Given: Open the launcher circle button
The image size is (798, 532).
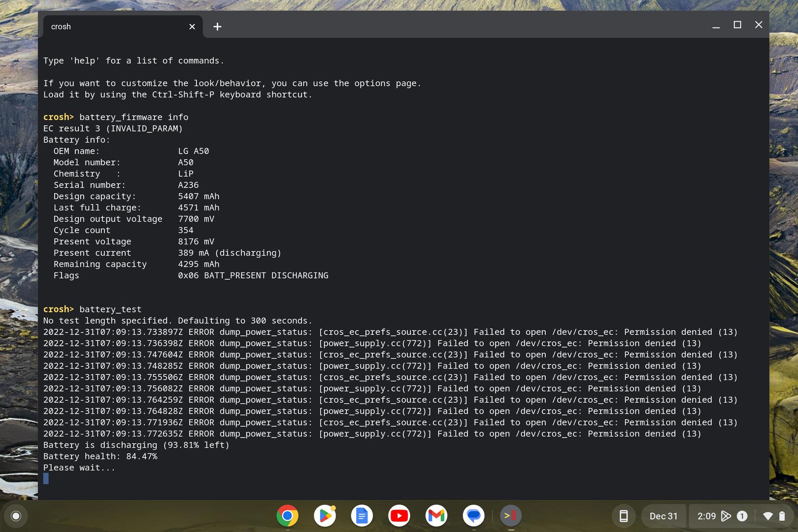Looking at the screenshot, I should [16, 516].
